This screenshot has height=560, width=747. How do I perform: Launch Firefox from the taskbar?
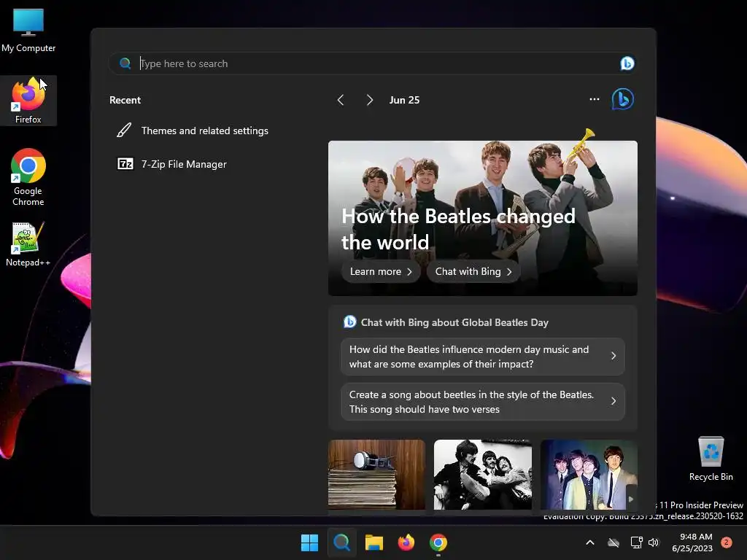coord(406,542)
